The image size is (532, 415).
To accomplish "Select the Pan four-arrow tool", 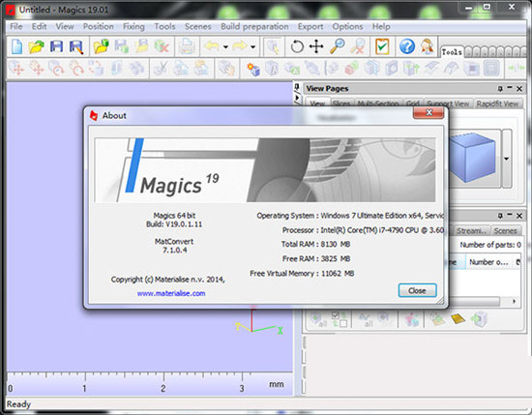I will (316, 46).
